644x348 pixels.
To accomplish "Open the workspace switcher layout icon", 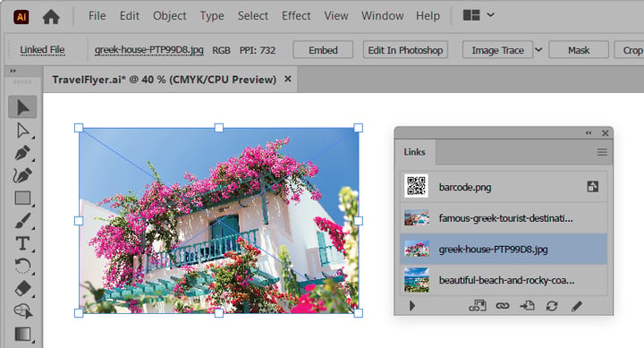I will (x=471, y=15).
